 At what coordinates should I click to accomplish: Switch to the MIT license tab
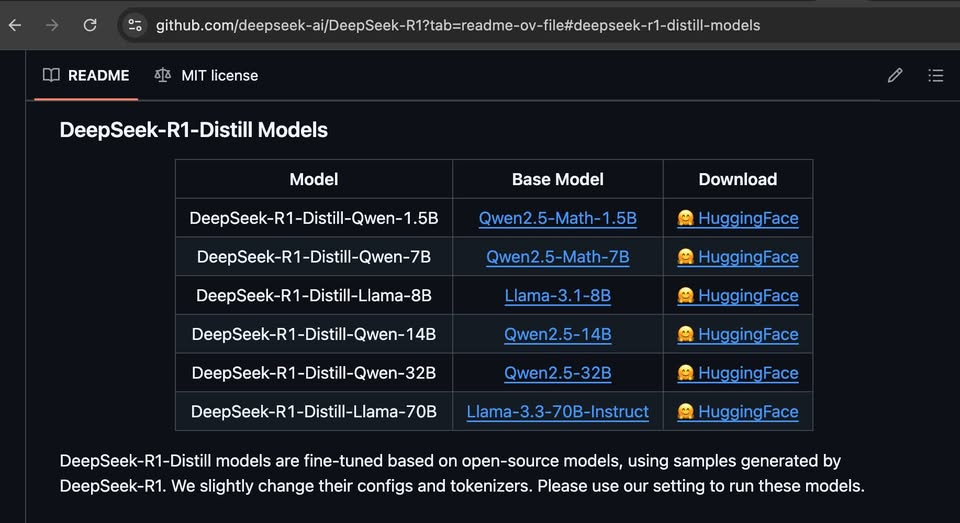[x=219, y=75]
